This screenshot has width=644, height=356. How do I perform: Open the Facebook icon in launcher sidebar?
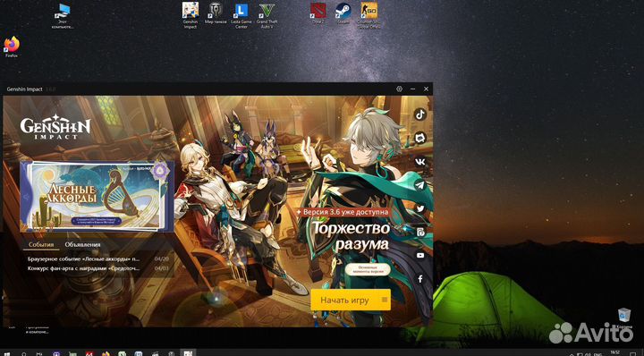pyautogui.click(x=419, y=279)
